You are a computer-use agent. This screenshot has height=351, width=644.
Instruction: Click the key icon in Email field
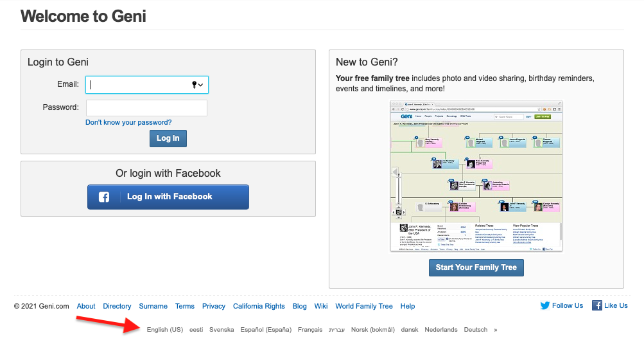[x=194, y=85]
